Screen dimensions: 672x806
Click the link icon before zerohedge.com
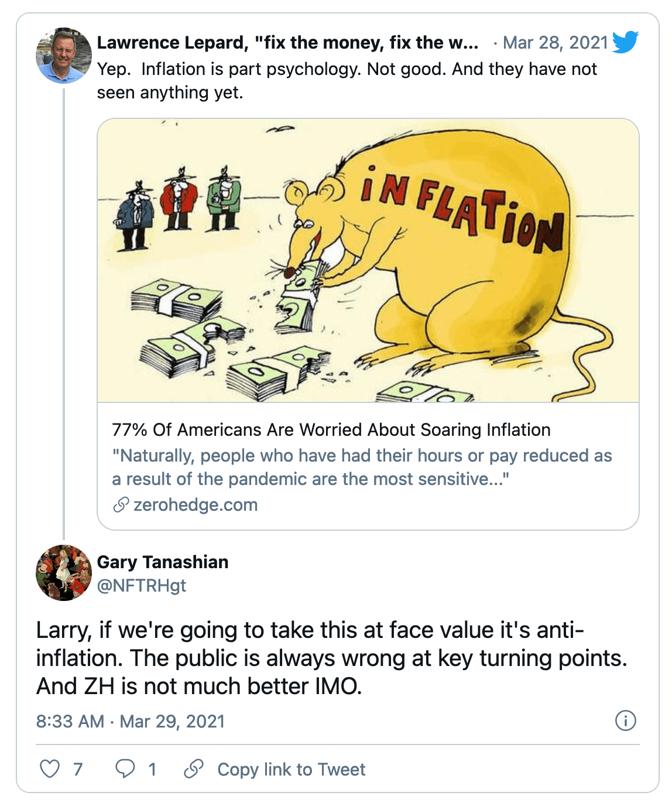tap(121, 504)
